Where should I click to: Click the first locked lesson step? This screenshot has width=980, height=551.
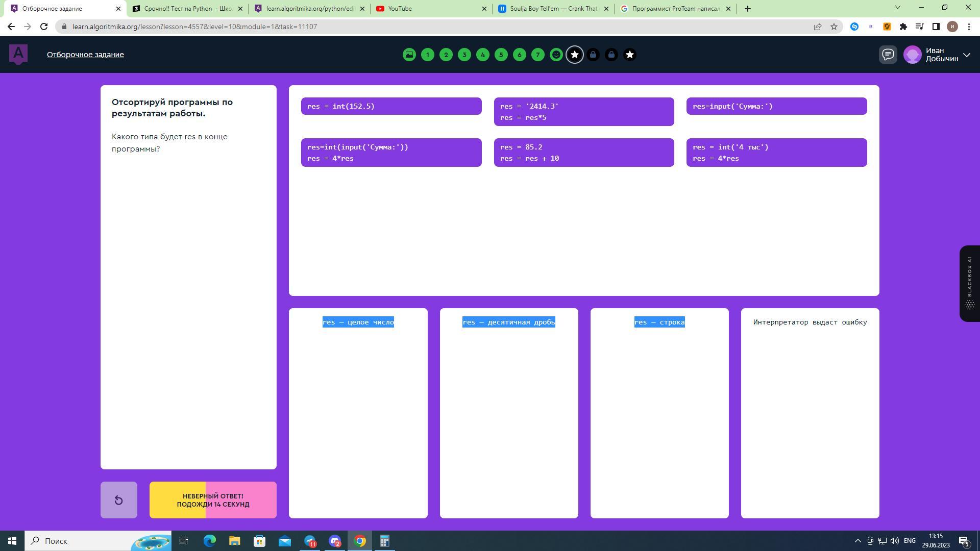pos(593,55)
